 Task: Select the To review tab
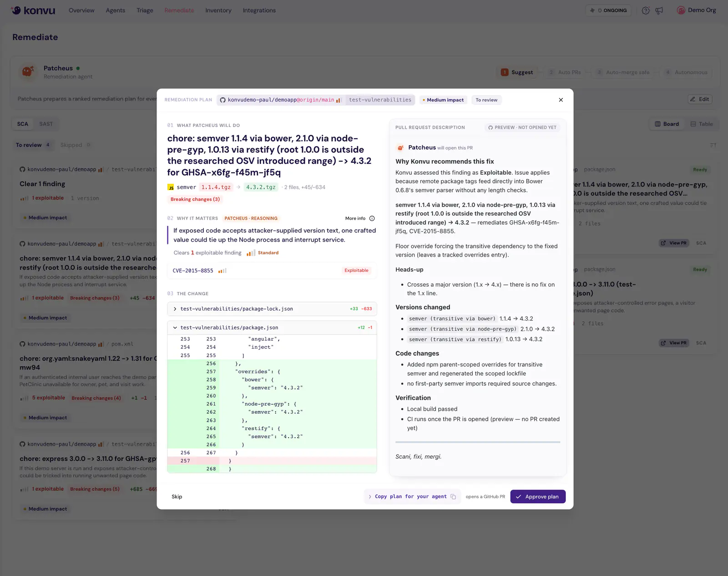click(x=33, y=145)
